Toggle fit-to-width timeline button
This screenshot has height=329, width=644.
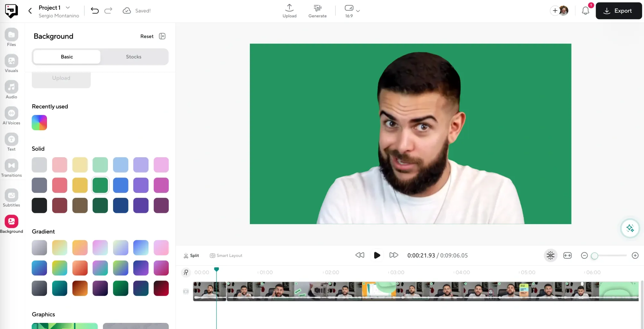tap(567, 255)
